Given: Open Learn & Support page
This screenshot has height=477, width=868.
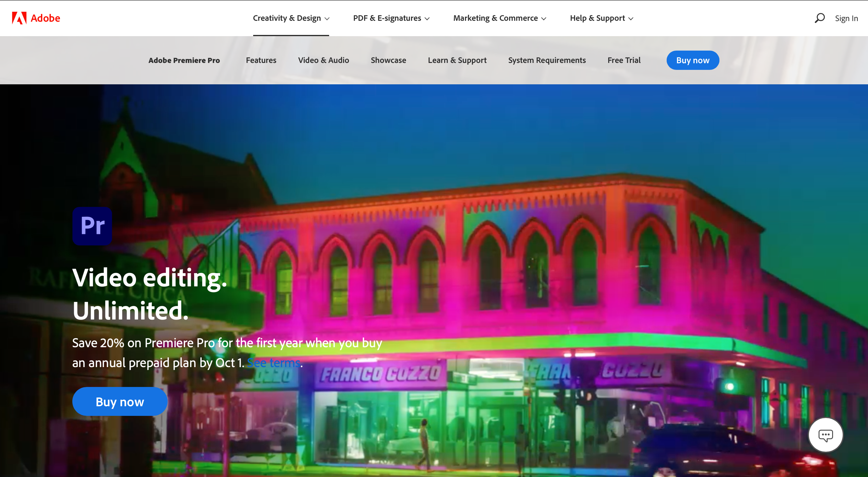Looking at the screenshot, I should pyautogui.click(x=457, y=60).
